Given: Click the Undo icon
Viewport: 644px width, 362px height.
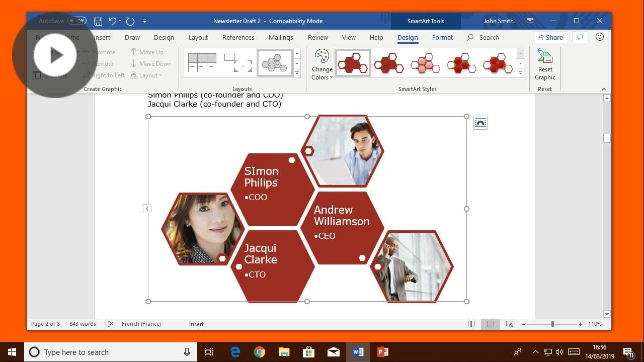Looking at the screenshot, I should coord(112,21).
